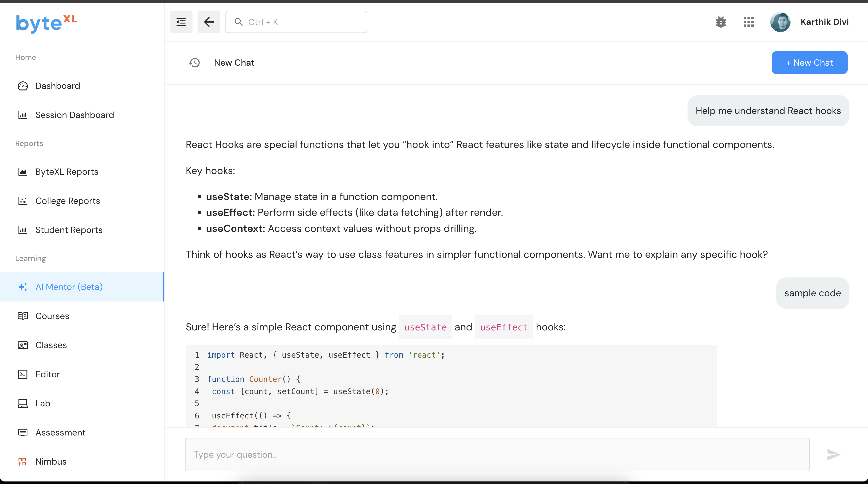The image size is (868, 484).
Task: Open the Editor terminal icon item
Action: click(47, 374)
